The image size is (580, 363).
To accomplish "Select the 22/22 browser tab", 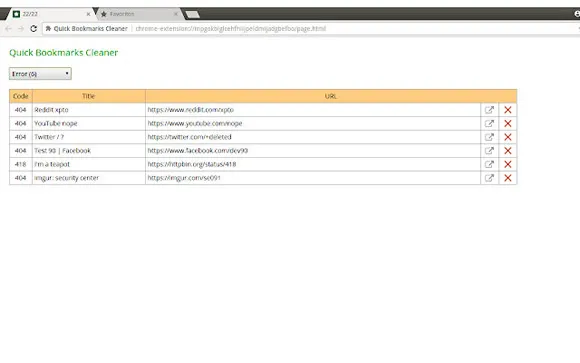I will 50,14.
